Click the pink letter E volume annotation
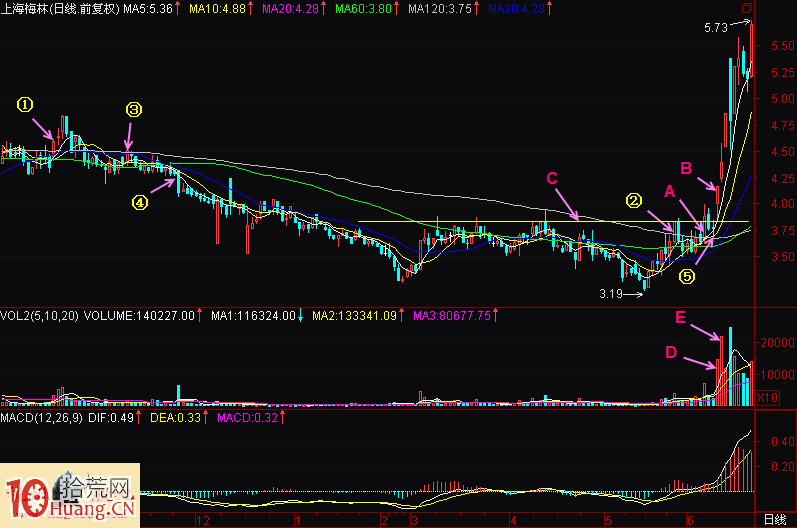Screen dimensions: 797x528 (x=681, y=317)
